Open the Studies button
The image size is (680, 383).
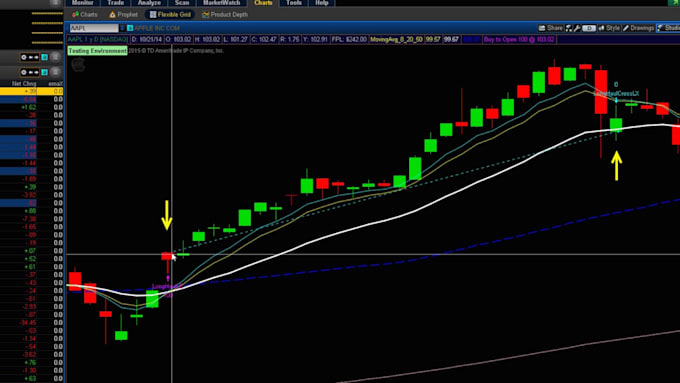pyautogui.click(x=668, y=28)
